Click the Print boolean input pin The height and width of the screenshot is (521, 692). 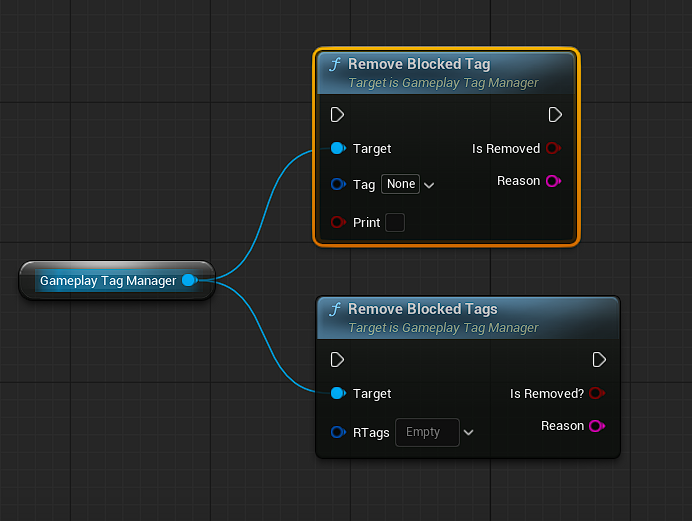pyautogui.click(x=337, y=222)
